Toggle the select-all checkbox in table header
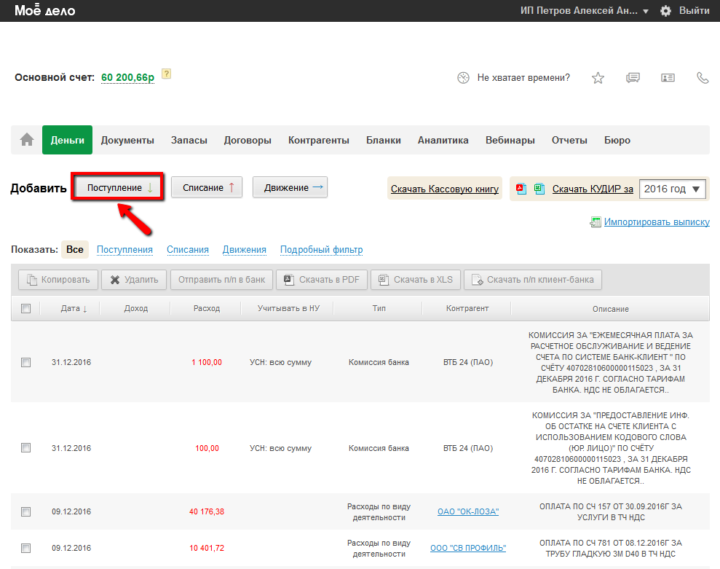The width and height of the screenshot is (720, 569). pos(26,309)
